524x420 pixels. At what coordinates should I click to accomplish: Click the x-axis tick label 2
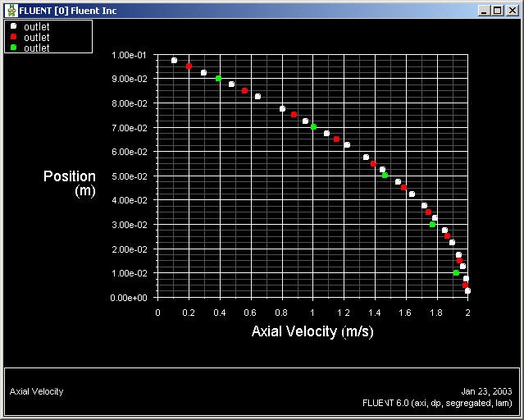click(x=467, y=313)
